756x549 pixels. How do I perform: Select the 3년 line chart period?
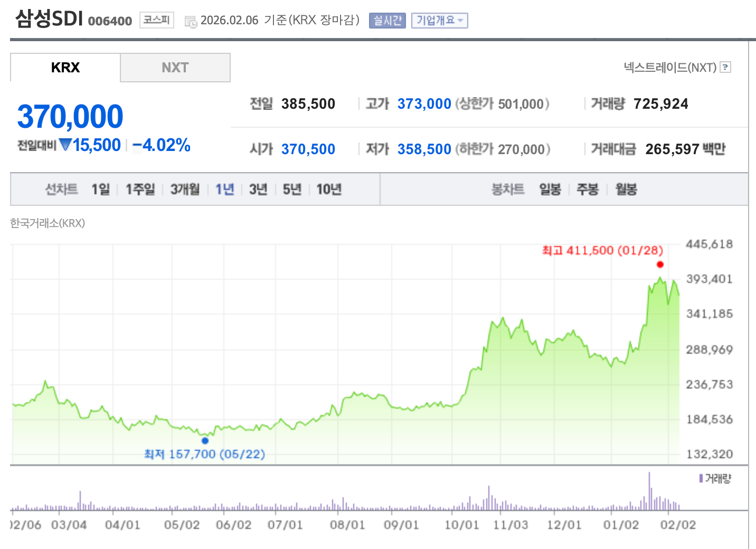pyautogui.click(x=259, y=189)
